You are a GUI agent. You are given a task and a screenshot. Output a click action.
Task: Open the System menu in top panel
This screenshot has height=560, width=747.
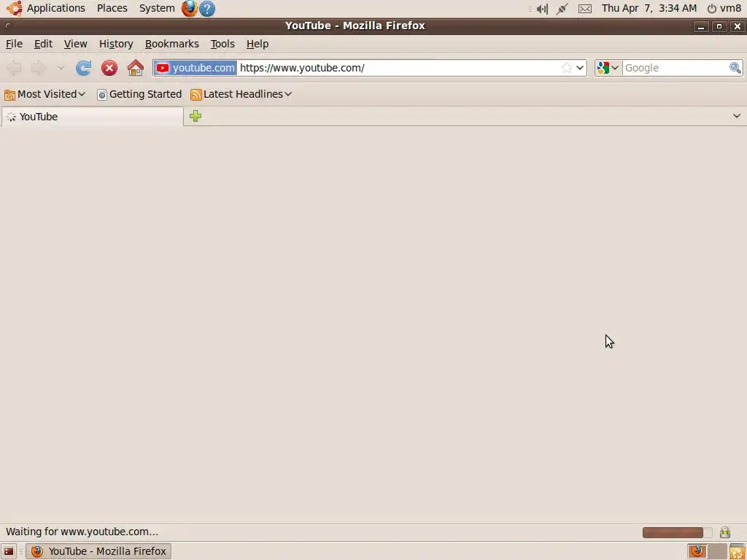pyautogui.click(x=157, y=8)
